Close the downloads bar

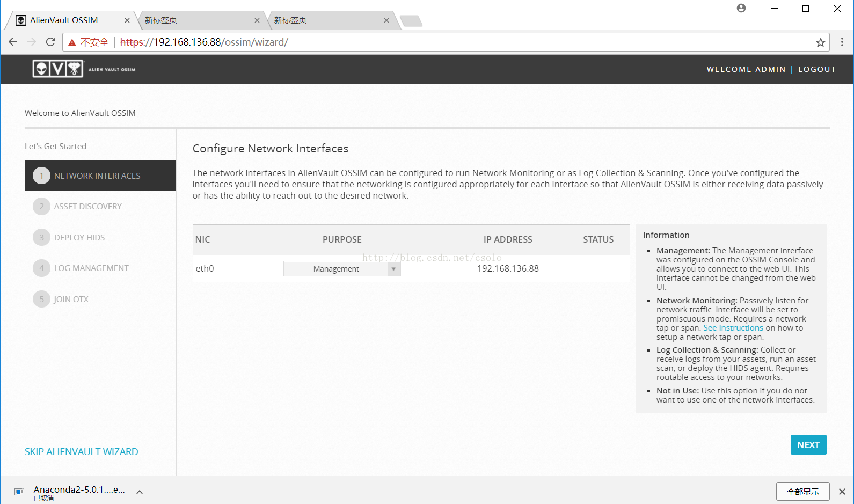tap(842, 492)
